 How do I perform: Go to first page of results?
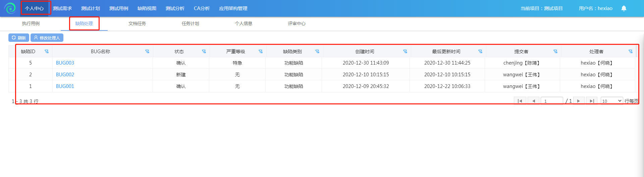(520, 101)
